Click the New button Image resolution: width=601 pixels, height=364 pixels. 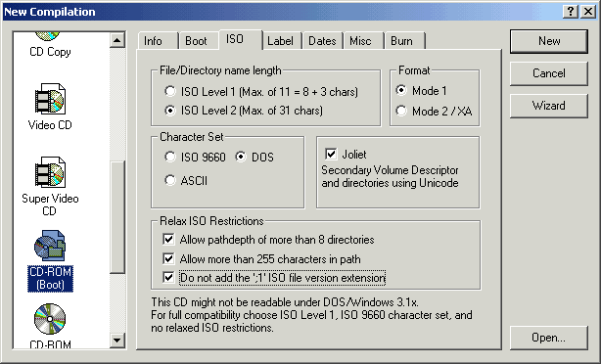(549, 41)
